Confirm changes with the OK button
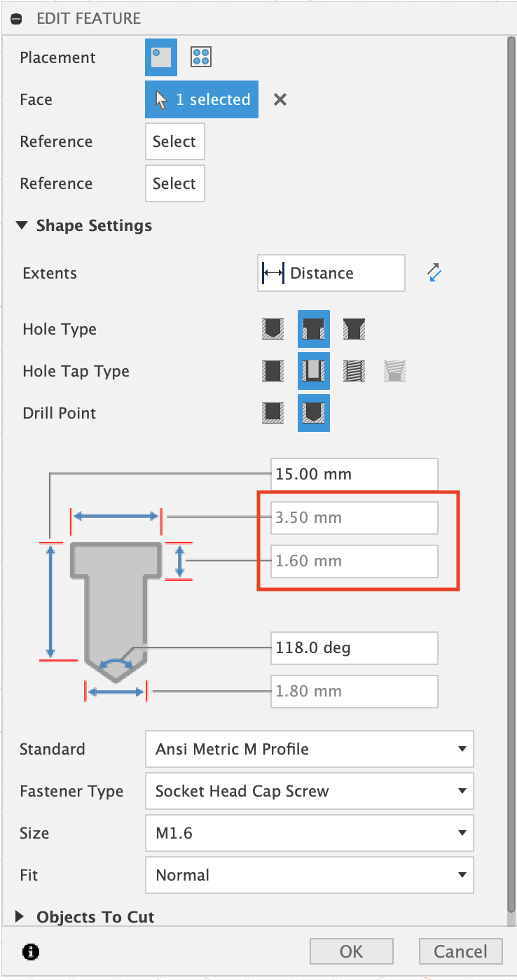The width and height of the screenshot is (517, 980). (351, 951)
